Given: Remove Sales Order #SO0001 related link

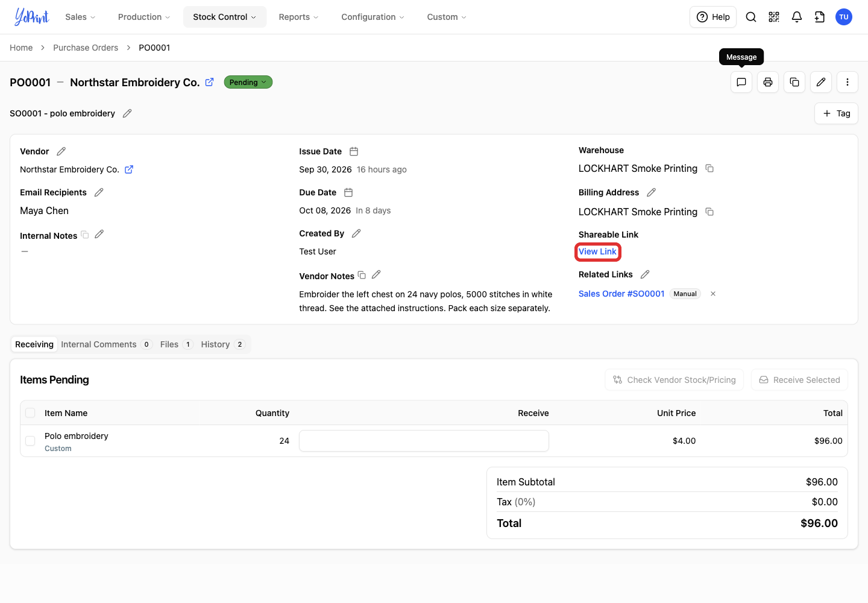Looking at the screenshot, I should [713, 294].
